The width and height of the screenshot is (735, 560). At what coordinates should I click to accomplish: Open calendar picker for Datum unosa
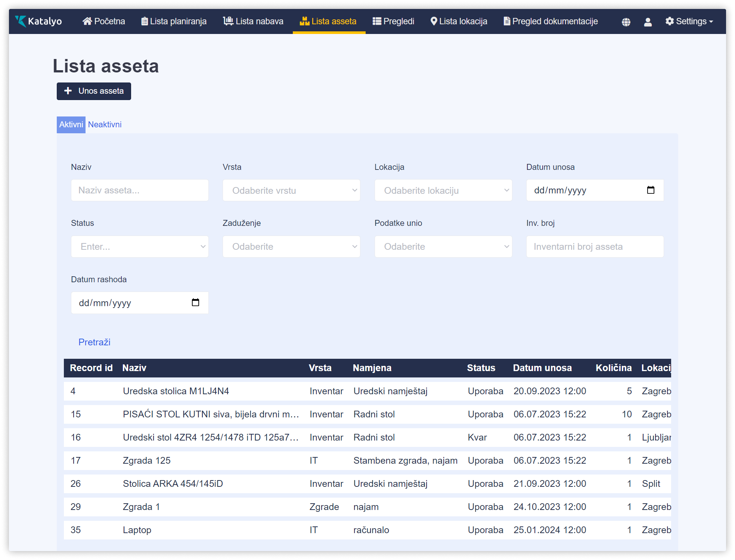[x=651, y=190]
